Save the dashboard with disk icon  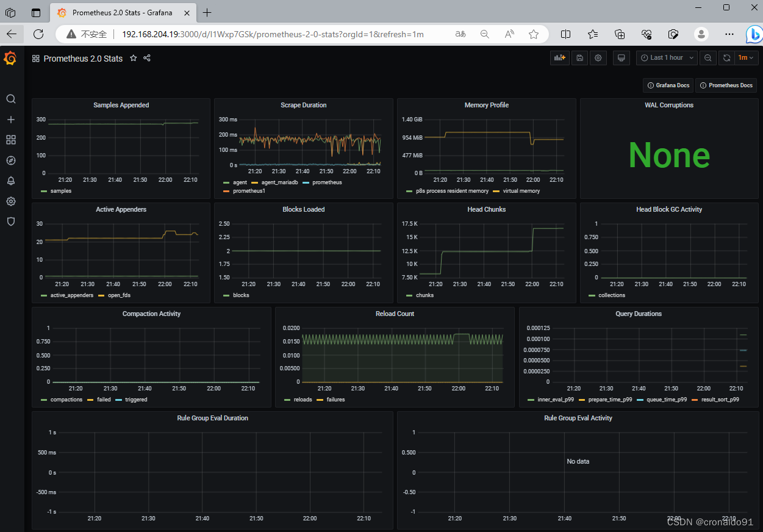point(580,58)
